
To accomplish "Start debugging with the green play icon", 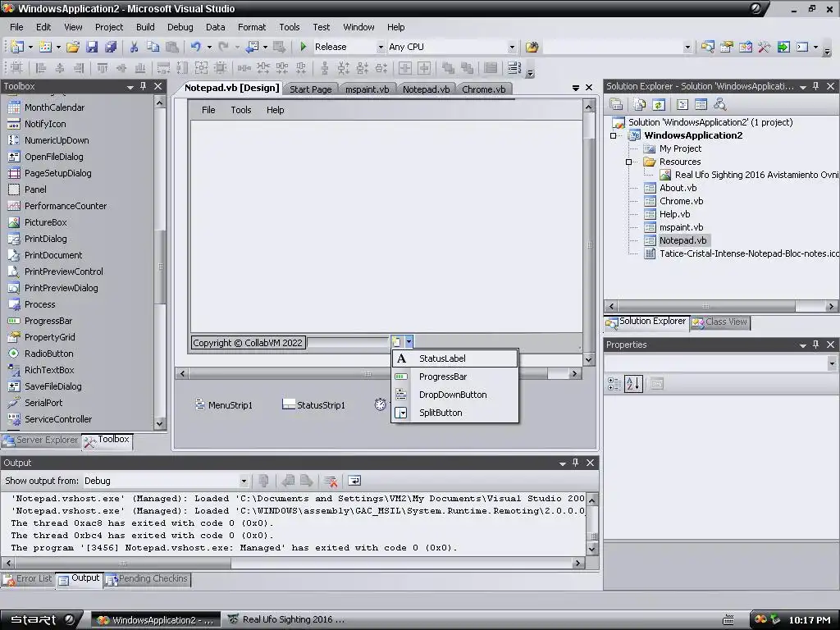I will pos(304,47).
